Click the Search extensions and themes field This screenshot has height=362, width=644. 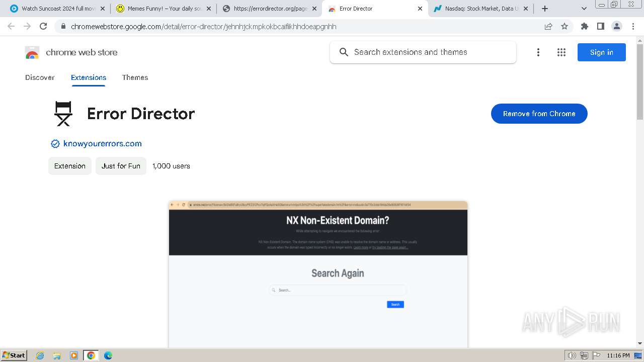coord(423,52)
